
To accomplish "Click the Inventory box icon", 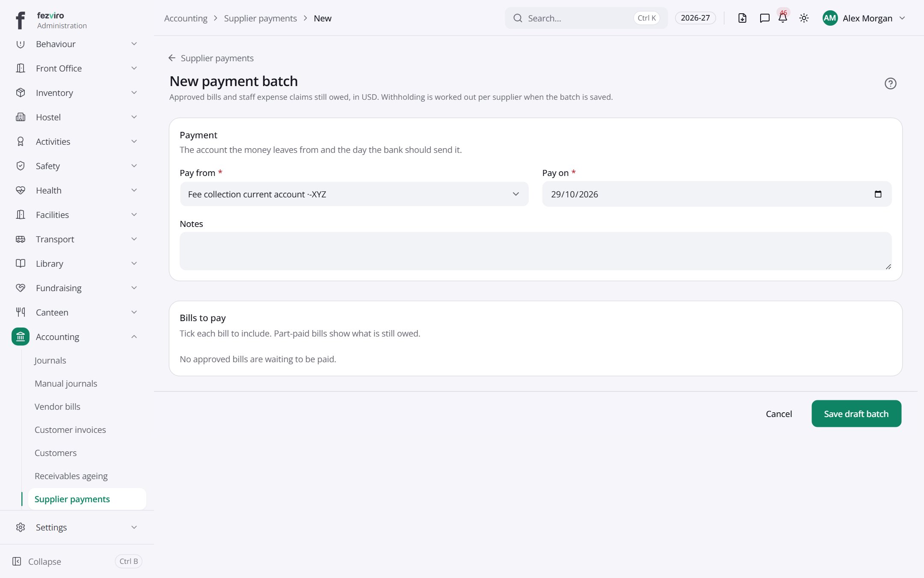I will (x=21, y=93).
